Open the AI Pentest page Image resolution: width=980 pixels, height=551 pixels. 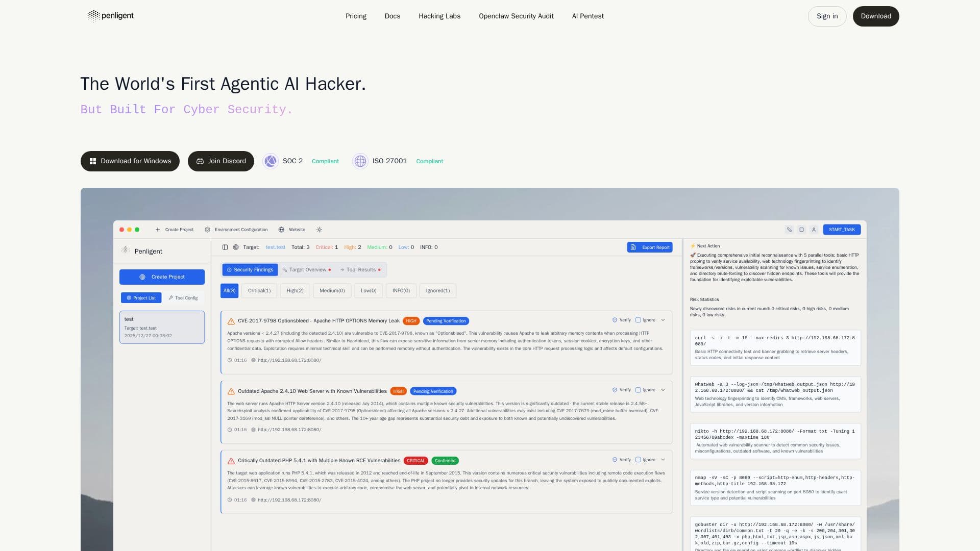(x=587, y=16)
